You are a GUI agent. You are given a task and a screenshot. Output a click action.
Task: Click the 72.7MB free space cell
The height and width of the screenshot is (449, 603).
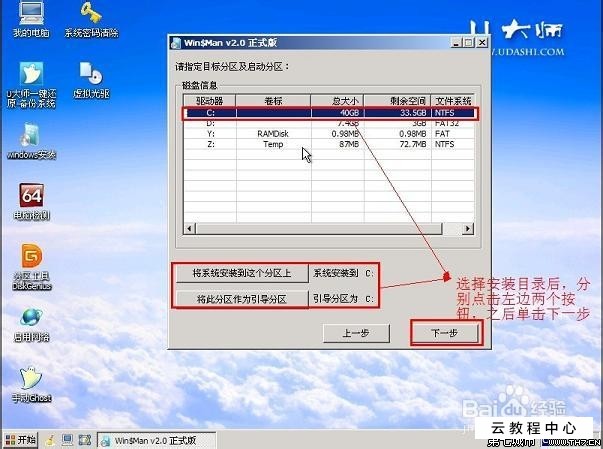pyautogui.click(x=398, y=144)
